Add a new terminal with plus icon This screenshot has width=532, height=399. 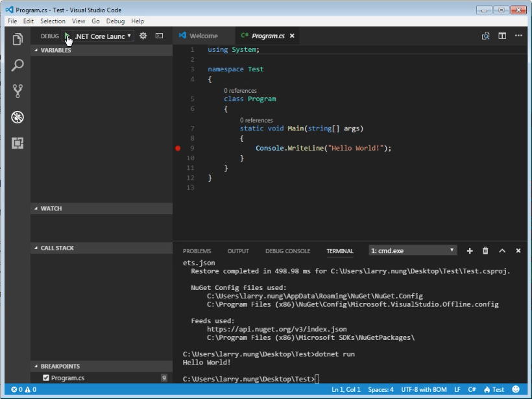click(x=470, y=250)
